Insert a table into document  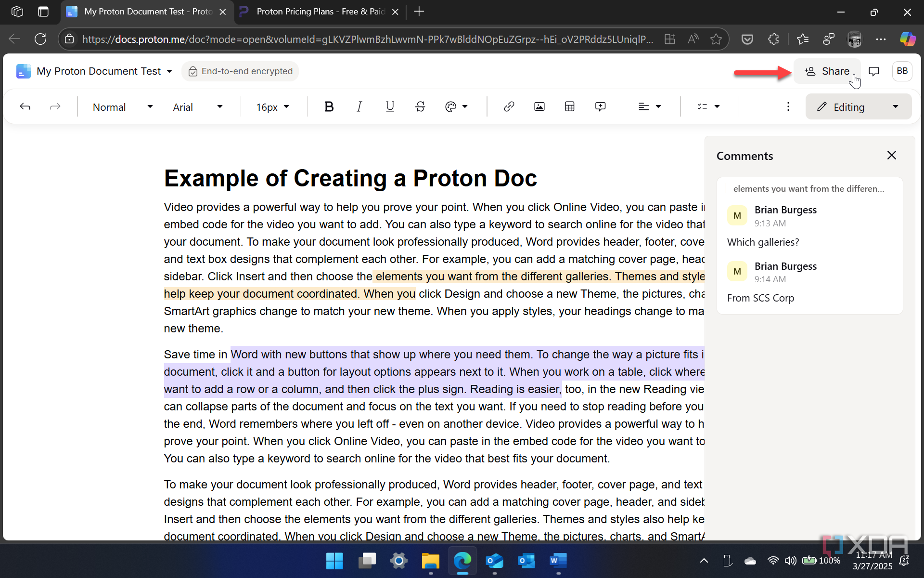[x=569, y=107]
